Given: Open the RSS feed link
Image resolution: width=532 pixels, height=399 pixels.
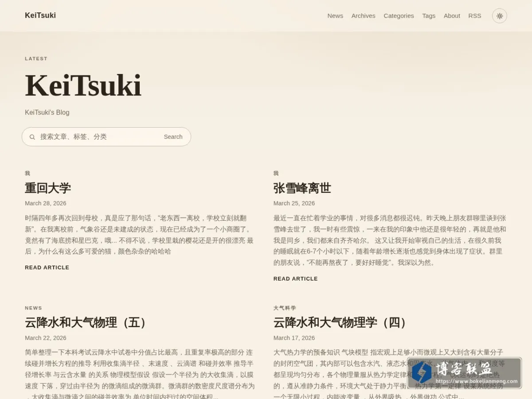Looking at the screenshot, I should pyautogui.click(x=475, y=16).
